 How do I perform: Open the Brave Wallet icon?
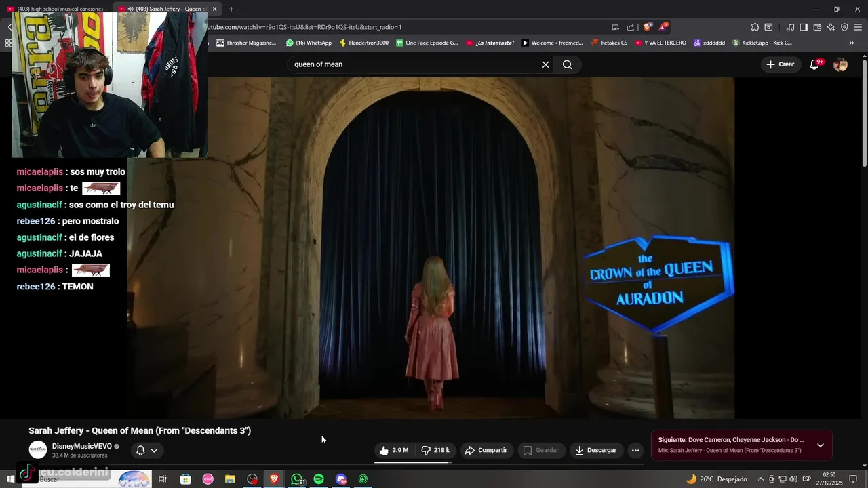coord(817,27)
